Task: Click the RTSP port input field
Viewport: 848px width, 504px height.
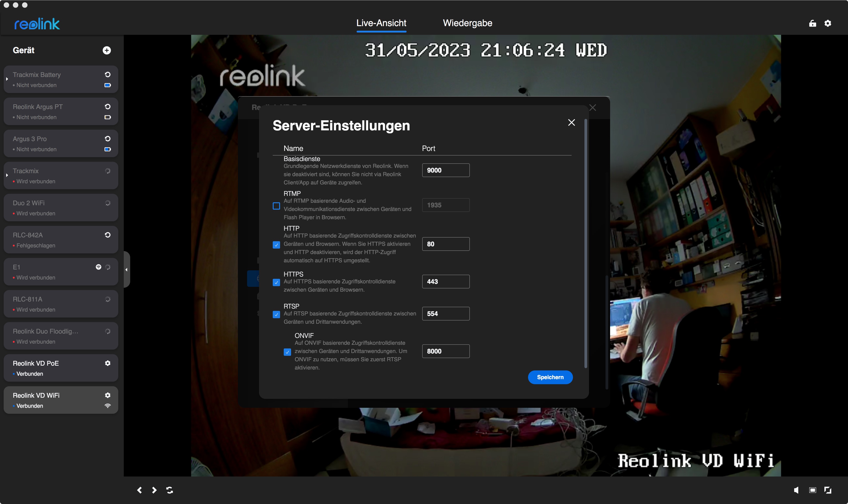Action: click(446, 313)
